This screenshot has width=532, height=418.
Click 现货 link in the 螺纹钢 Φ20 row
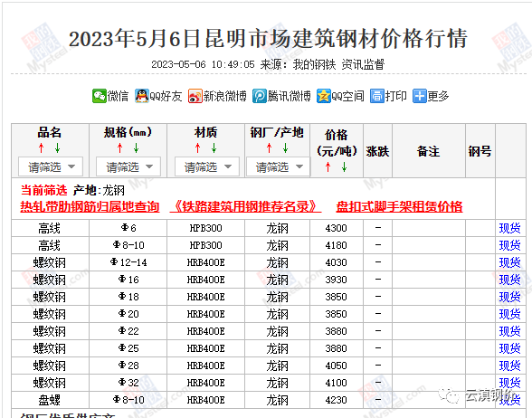tap(509, 314)
